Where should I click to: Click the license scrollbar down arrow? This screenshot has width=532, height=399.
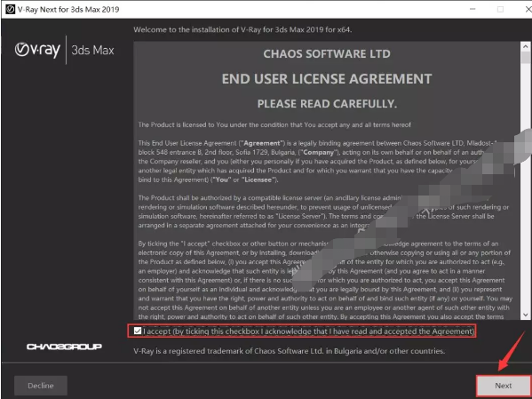point(526,315)
